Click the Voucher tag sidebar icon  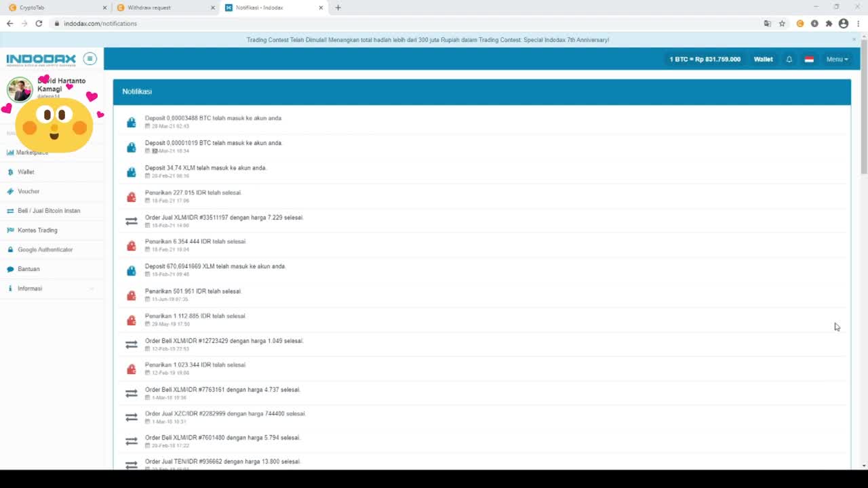pyautogui.click(x=10, y=191)
